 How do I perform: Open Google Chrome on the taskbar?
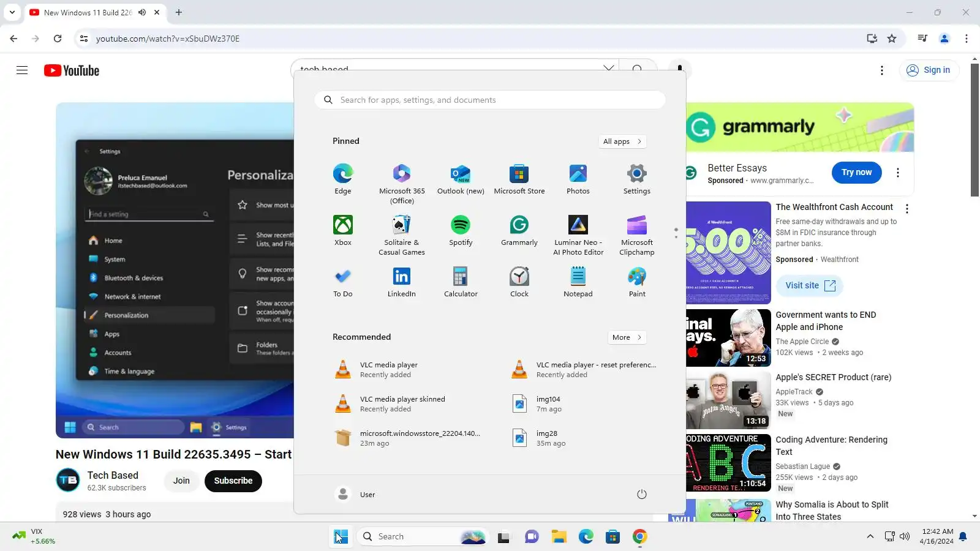click(x=639, y=537)
